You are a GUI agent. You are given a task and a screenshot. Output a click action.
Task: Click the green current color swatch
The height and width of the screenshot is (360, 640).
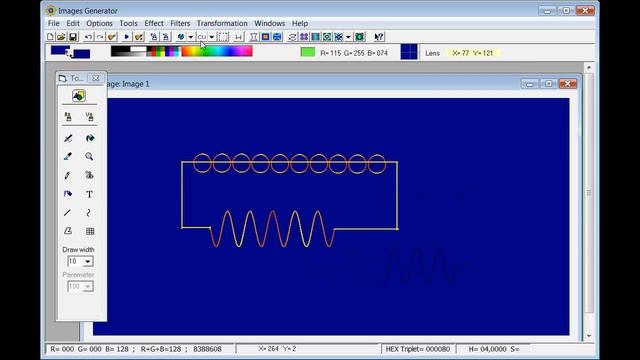308,52
